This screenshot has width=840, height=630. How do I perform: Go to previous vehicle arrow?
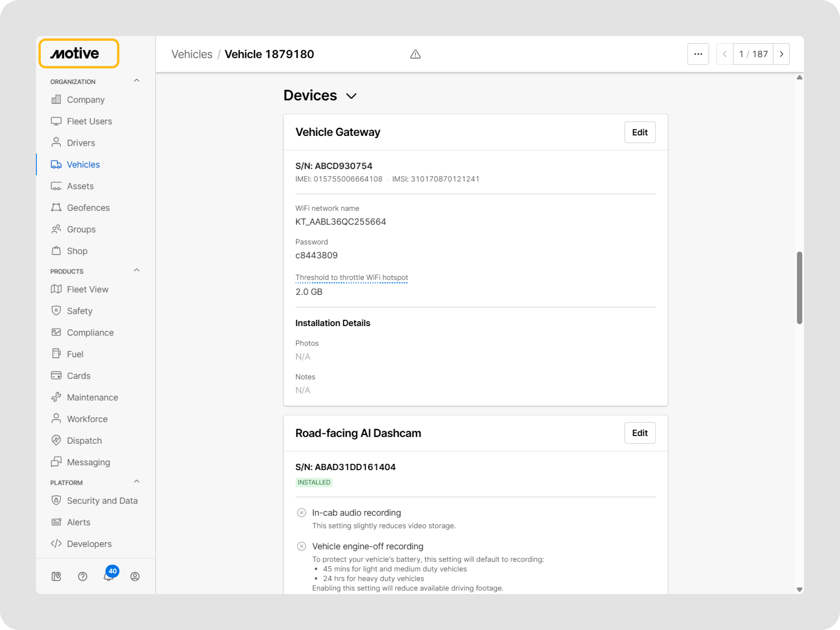724,54
